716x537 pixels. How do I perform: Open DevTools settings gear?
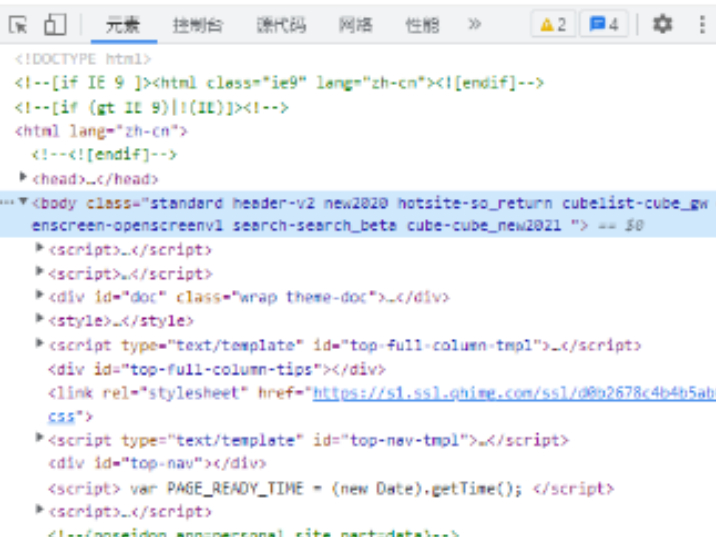tap(662, 24)
